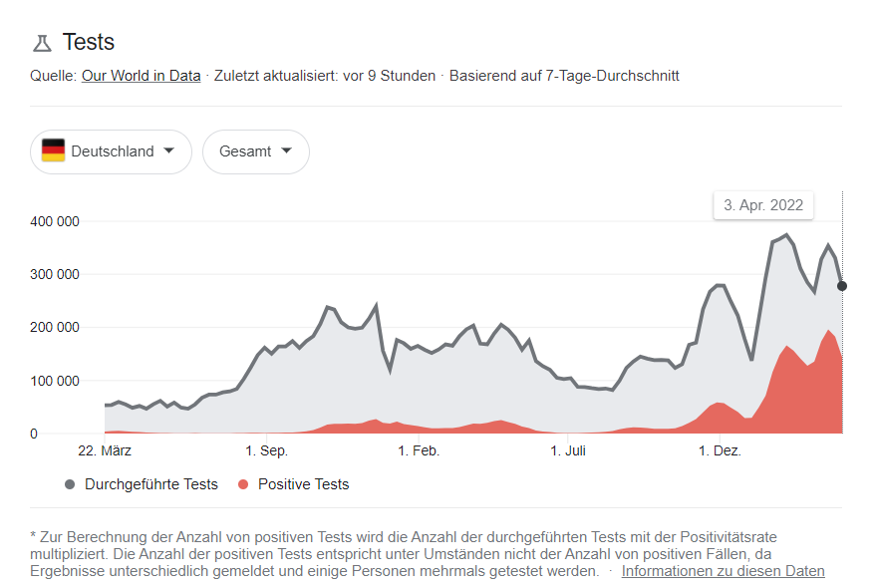Open Informationen zu diesen Daten link
Image resolution: width=877 pixels, height=588 pixels.
click(723, 571)
